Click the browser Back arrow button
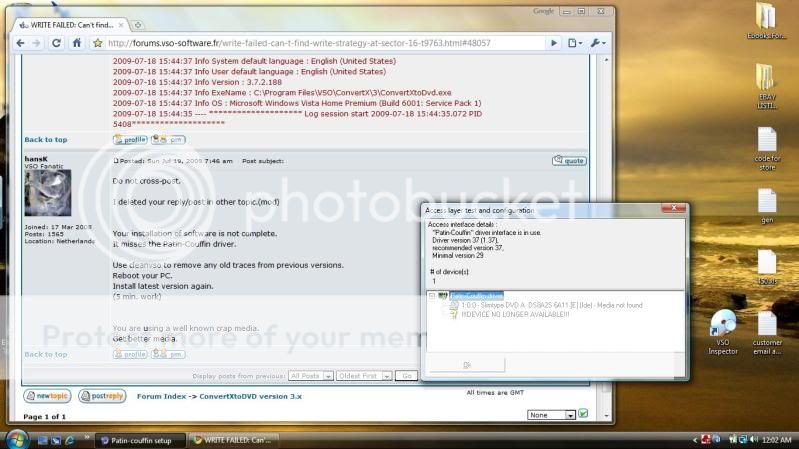Screen dimensions: 799x449 (21, 43)
